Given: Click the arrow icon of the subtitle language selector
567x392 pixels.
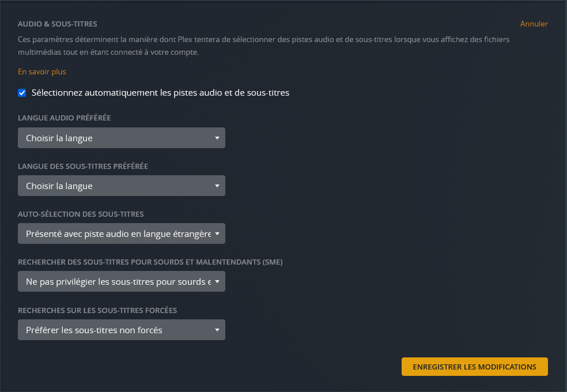Looking at the screenshot, I should (217, 186).
